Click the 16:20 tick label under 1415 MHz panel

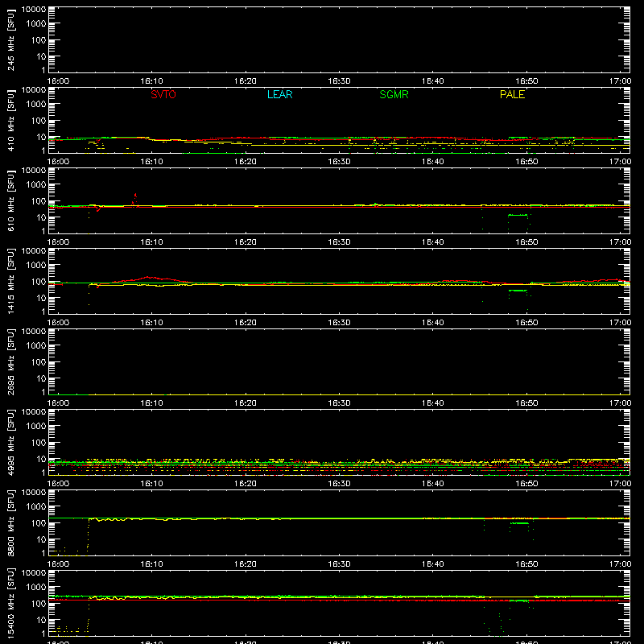coord(246,323)
